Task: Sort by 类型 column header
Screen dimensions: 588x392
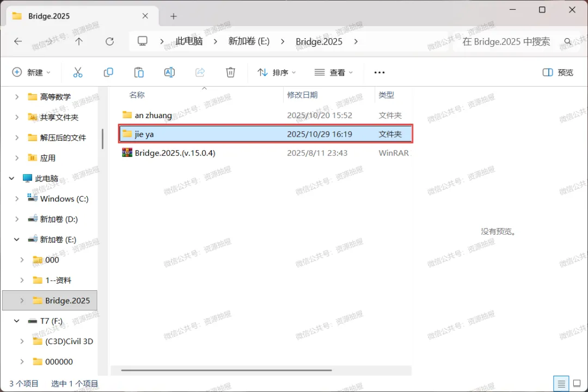Action: [x=386, y=95]
